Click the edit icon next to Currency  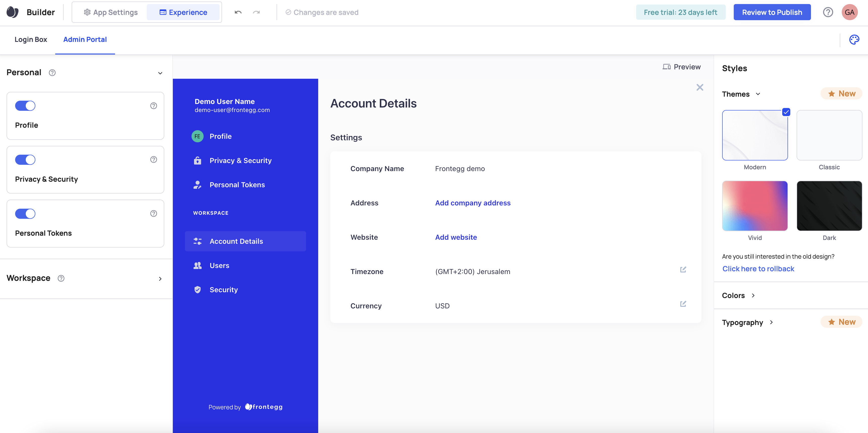point(683,304)
